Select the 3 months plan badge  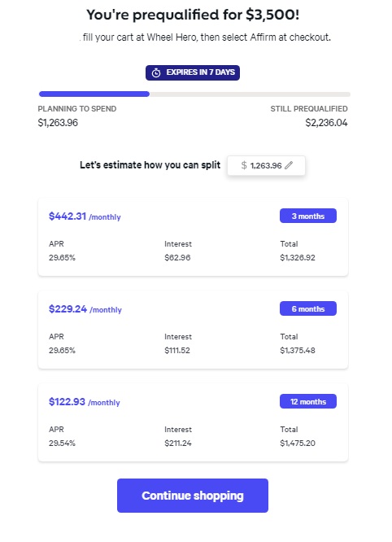pos(308,216)
